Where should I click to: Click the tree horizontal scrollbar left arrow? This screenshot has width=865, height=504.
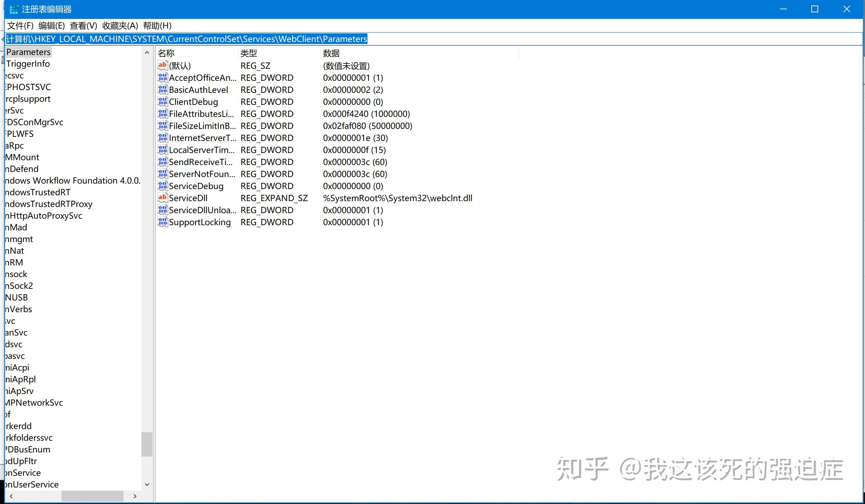(x=11, y=496)
